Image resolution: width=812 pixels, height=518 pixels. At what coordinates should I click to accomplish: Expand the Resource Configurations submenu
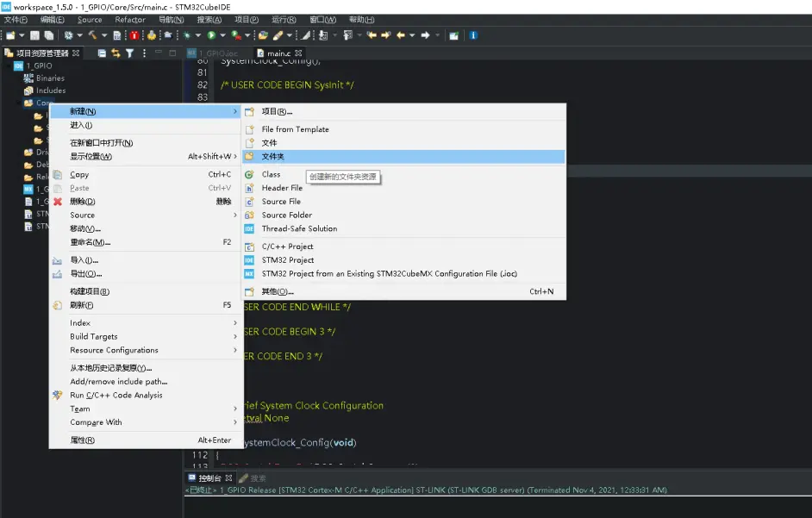coord(235,350)
